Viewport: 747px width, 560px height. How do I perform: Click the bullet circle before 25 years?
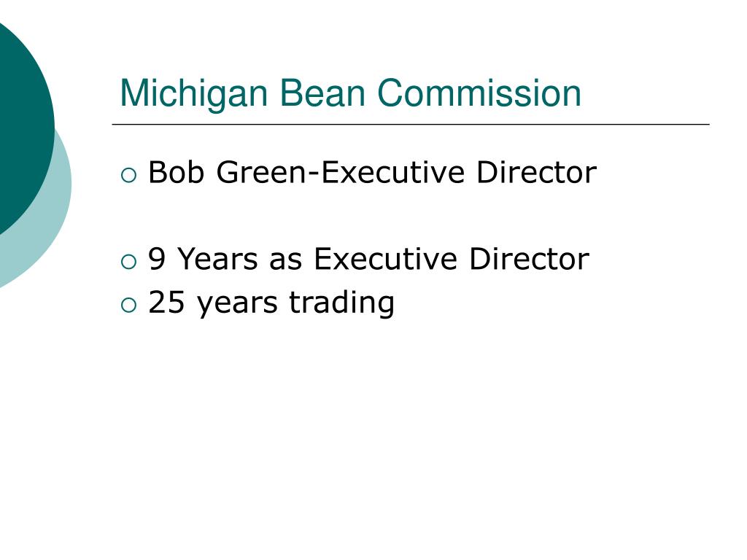click(x=128, y=306)
